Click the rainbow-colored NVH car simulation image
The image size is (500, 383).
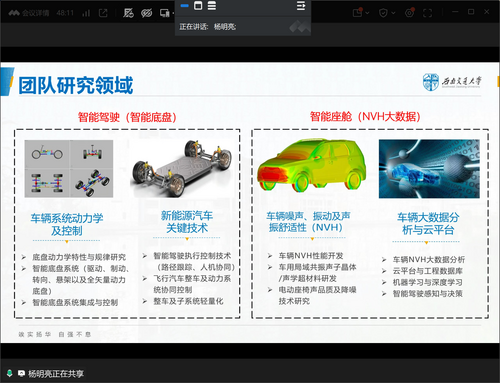pos(311,166)
